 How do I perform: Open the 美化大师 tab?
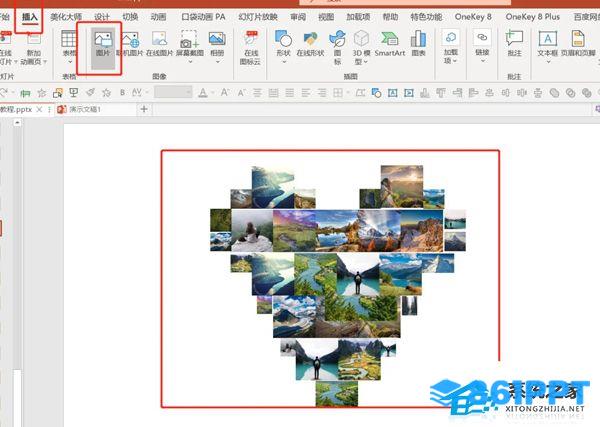point(66,17)
